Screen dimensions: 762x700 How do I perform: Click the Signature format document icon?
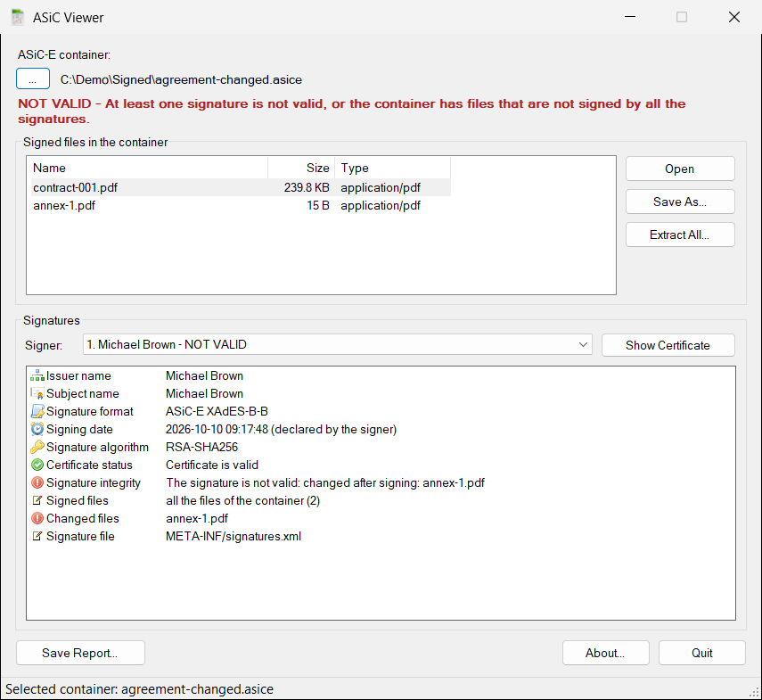(37, 411)
